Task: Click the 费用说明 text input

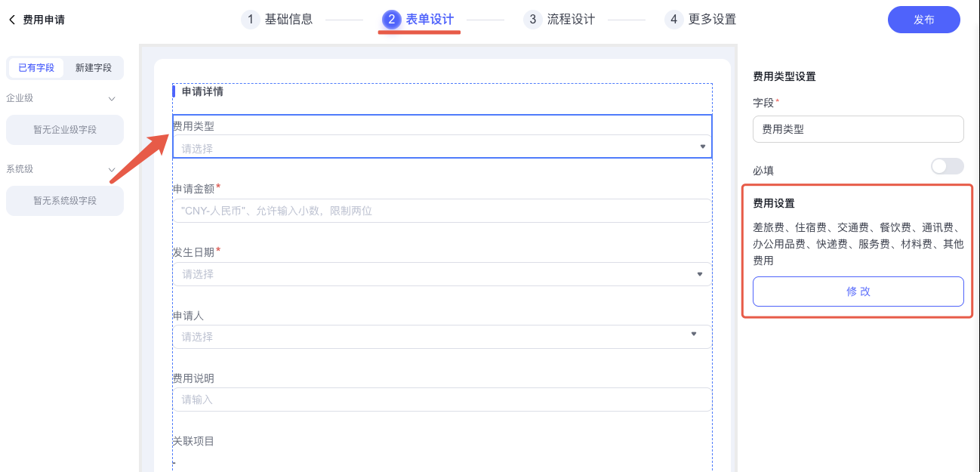Action: click(x=442, y=400)
